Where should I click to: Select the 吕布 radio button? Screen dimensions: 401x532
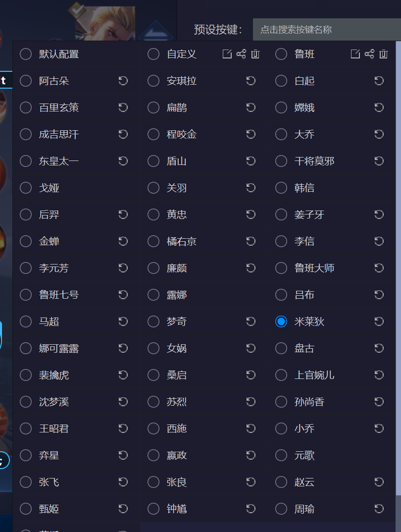pyautogui.click(x=281, y=295)
